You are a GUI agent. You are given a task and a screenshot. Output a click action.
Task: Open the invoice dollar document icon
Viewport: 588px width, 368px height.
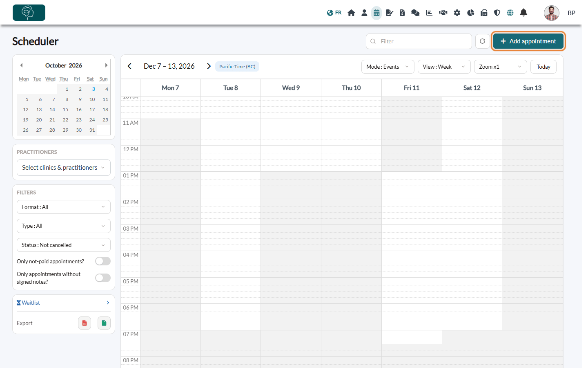[402, 13]
